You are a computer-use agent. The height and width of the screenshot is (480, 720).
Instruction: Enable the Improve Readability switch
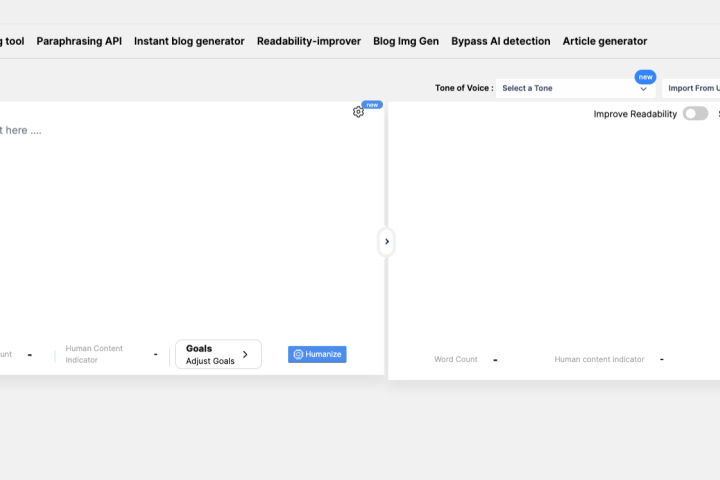[695, 114]
